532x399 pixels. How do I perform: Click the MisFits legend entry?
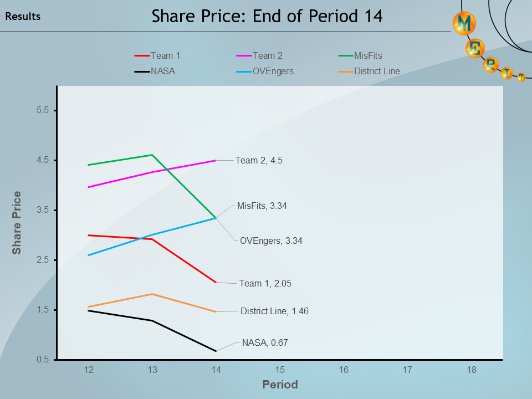click(x=361, y=55)
